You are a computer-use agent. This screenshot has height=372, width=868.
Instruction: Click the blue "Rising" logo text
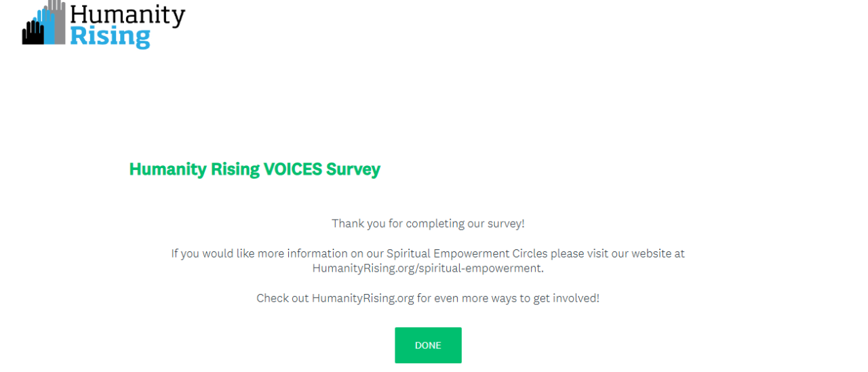[x=109, y=37]
